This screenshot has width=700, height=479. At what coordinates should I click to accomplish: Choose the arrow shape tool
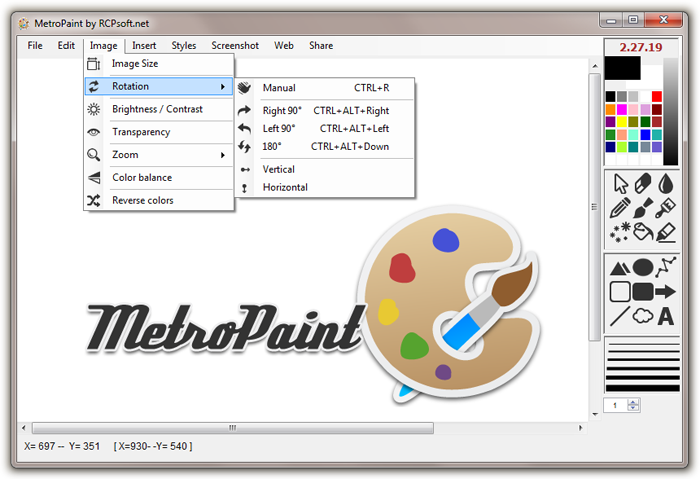(666, 292)
